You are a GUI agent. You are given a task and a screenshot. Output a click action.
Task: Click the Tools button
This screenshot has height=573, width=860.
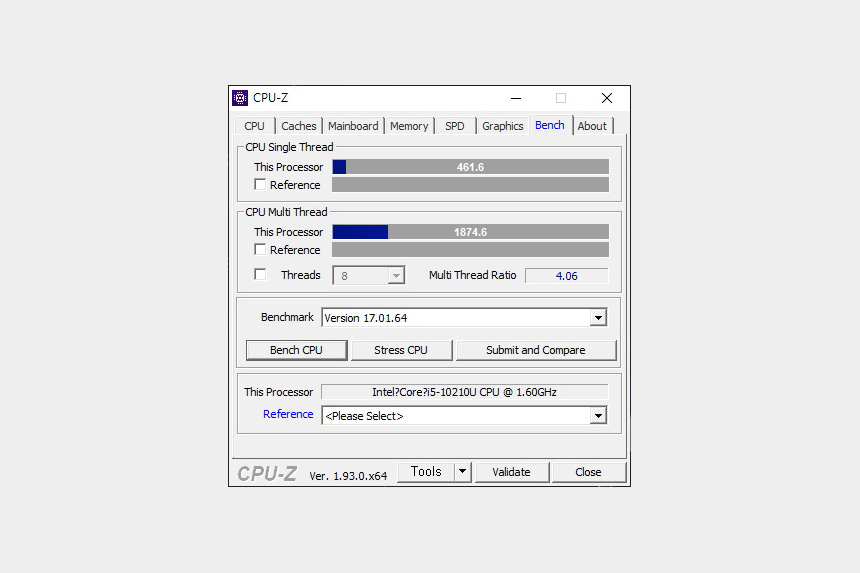click(x=426, y=472)
